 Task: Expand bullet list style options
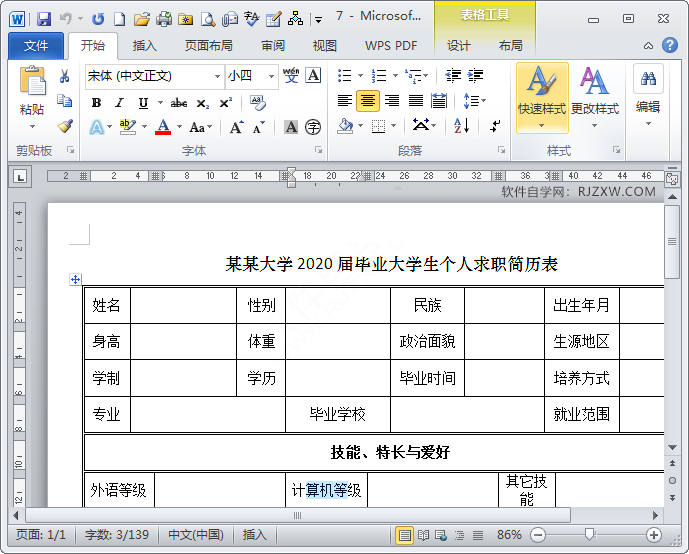360,76
